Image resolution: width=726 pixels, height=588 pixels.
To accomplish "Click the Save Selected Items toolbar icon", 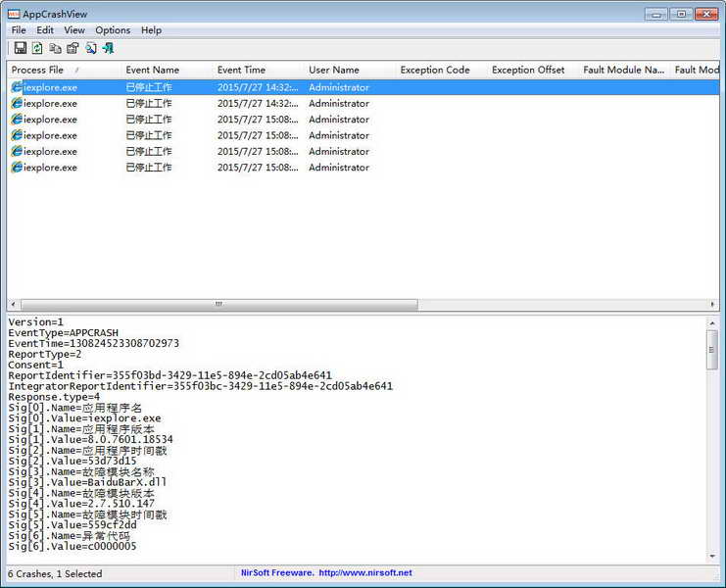I will pyautogui.click(x=20, y=48).
